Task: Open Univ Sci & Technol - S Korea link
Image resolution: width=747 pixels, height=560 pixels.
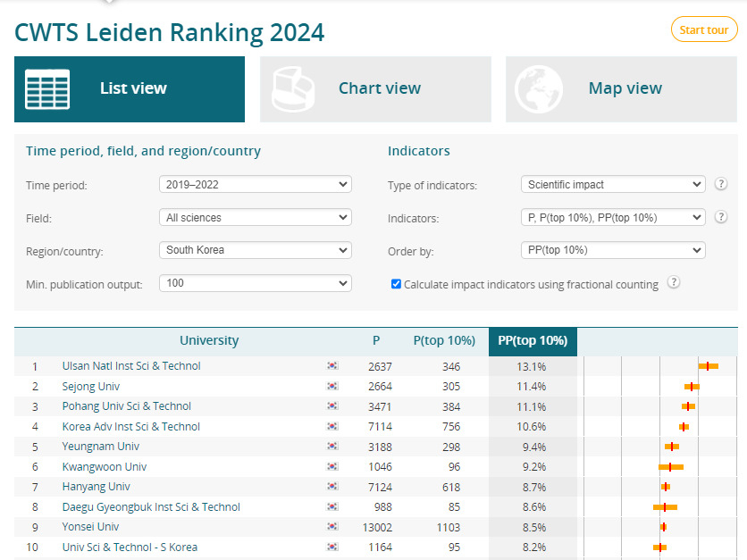Action: click(130, 547)
